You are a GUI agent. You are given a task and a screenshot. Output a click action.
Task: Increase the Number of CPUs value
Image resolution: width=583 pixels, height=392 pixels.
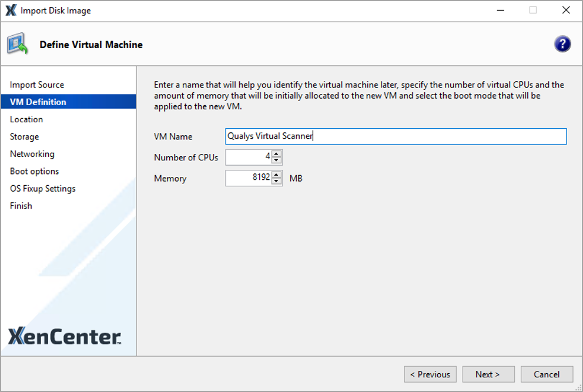coord(276,153)
